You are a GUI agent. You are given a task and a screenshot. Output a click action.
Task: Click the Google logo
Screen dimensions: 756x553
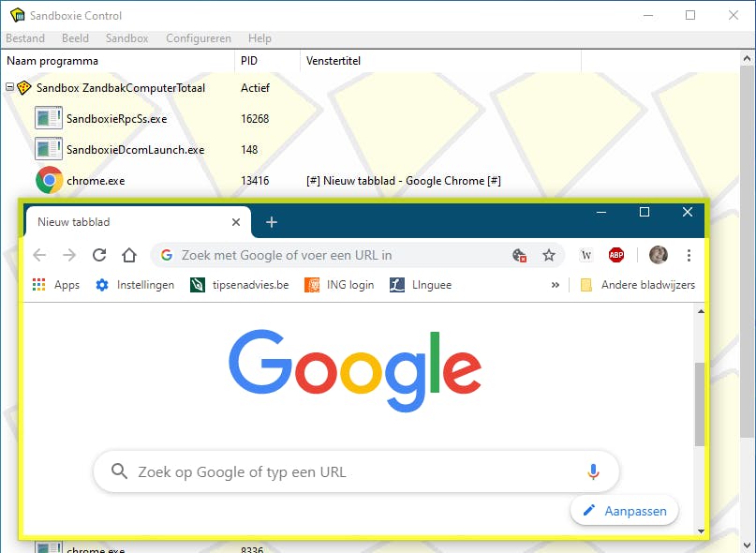(x=355, y=370)
